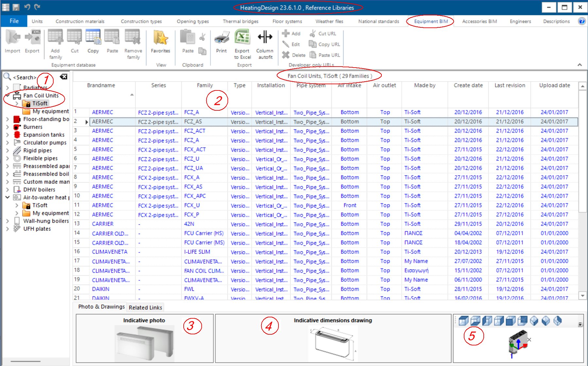Click the clear search icon beside the search box

click(x=64, y=77)
